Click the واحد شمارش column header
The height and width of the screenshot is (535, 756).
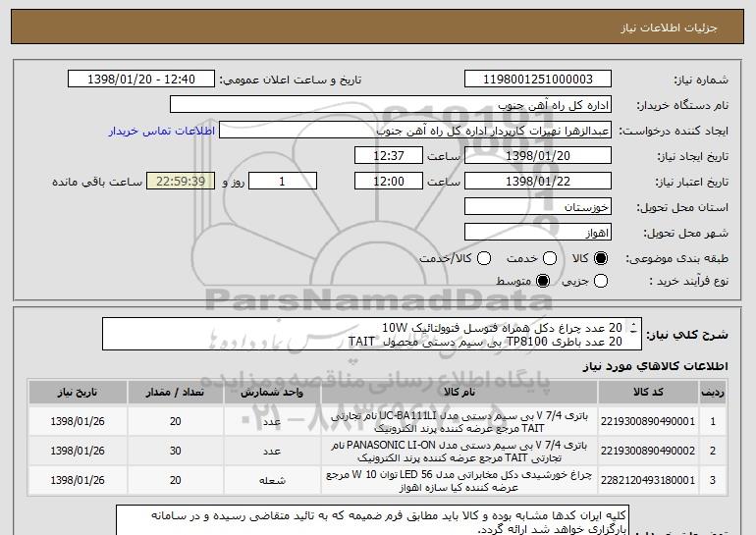272,393
